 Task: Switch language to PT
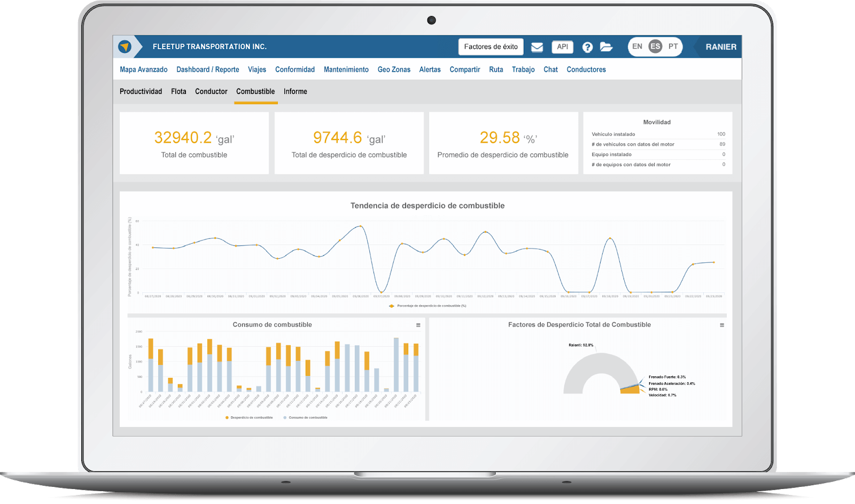point(673,46)
